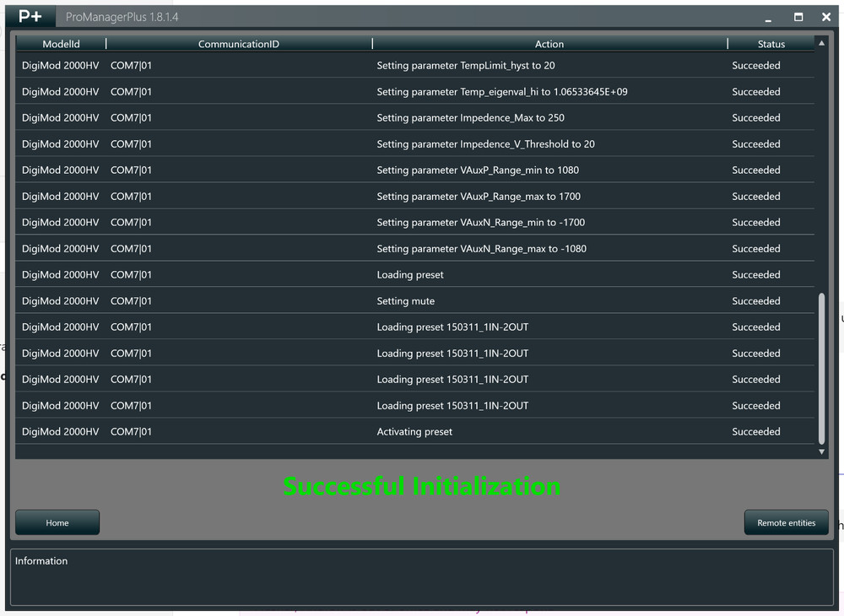Viewport: 844px width, 616px height.
Task: Select the Impedence_Max to 250 row
Action: click(414, 118)
